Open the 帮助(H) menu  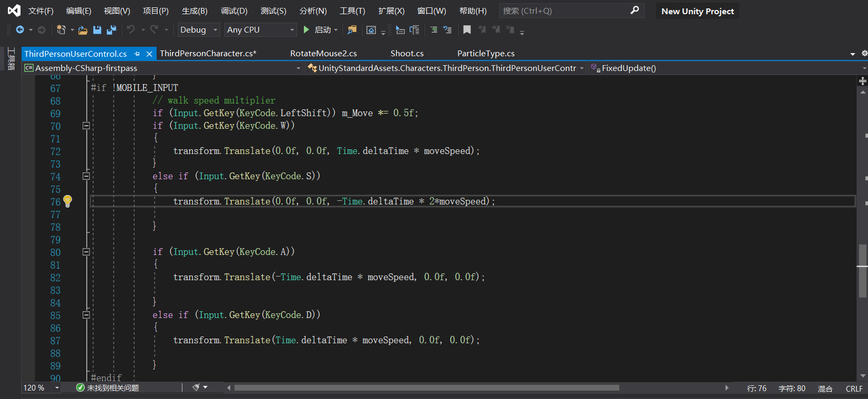[473, 11]
